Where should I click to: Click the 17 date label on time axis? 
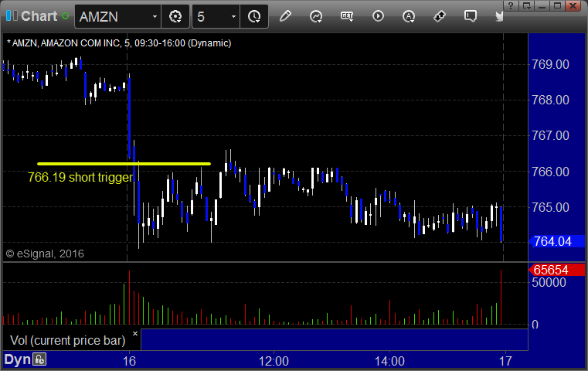pos(505,361)
